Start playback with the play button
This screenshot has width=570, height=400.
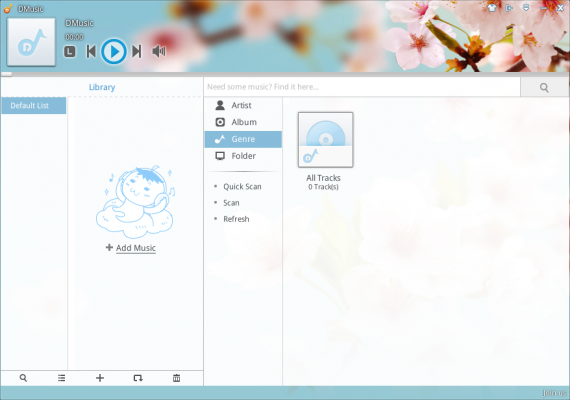tap(114, 51)
